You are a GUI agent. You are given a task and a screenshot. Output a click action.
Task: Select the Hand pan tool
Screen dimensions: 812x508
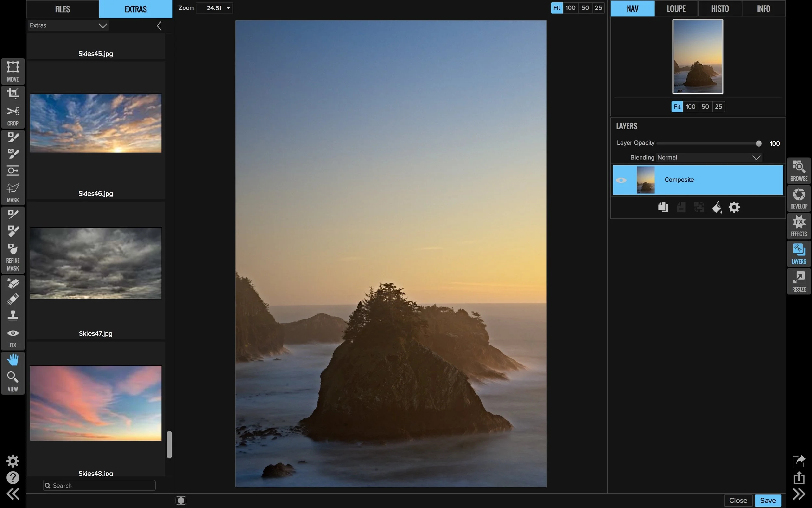[x=13, y=360]
